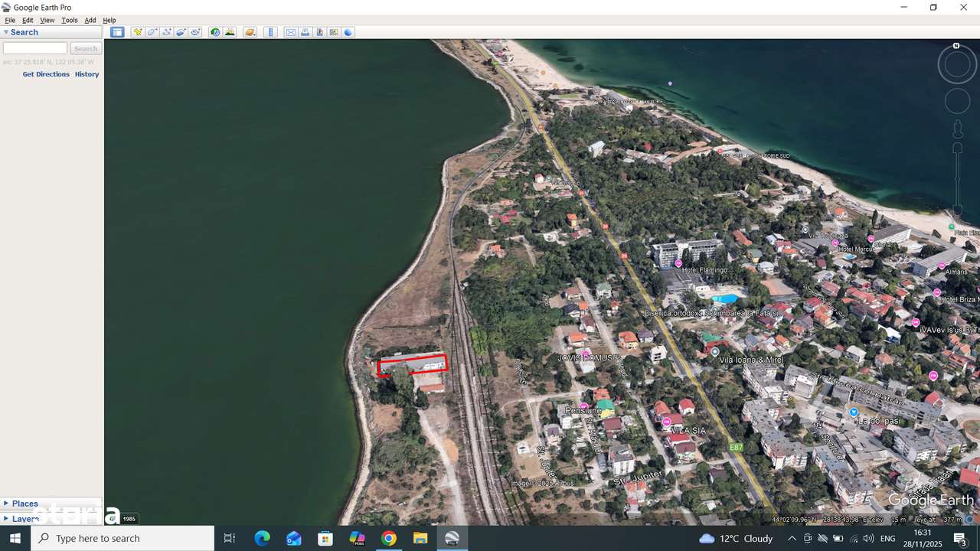Select the Add Path tool
Image resolution: width=980 pixels, height=551 pixels.
click(x=165, y=32)
